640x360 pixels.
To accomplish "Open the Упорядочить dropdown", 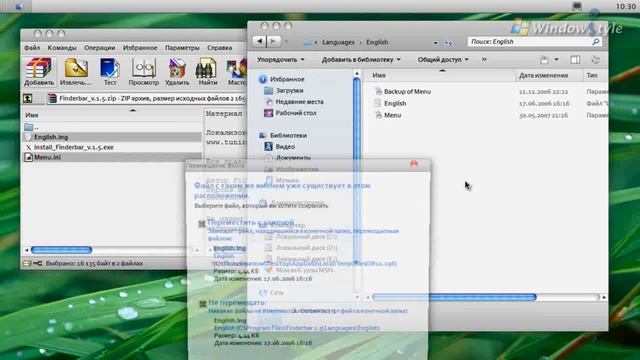I will tap(280, 60).
